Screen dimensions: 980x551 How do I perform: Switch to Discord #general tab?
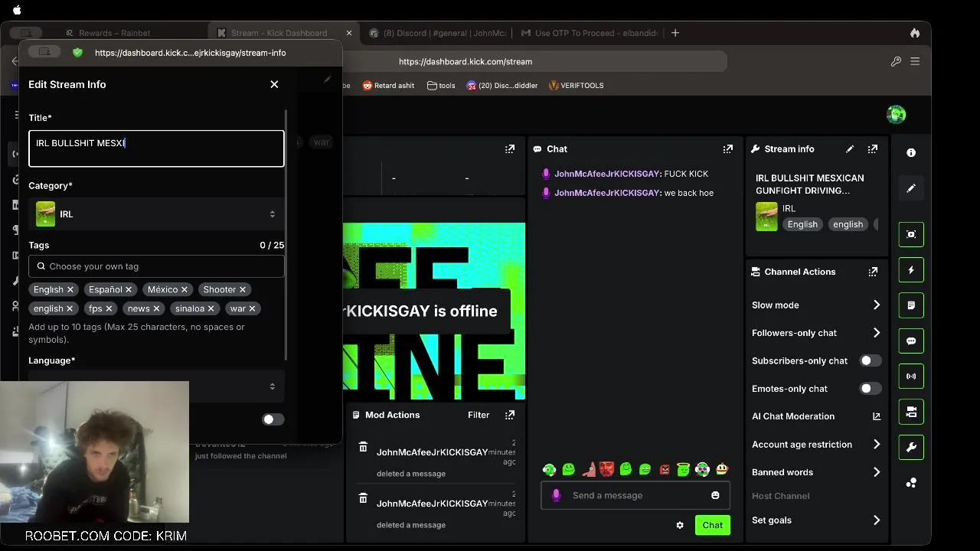click(438, 33)
